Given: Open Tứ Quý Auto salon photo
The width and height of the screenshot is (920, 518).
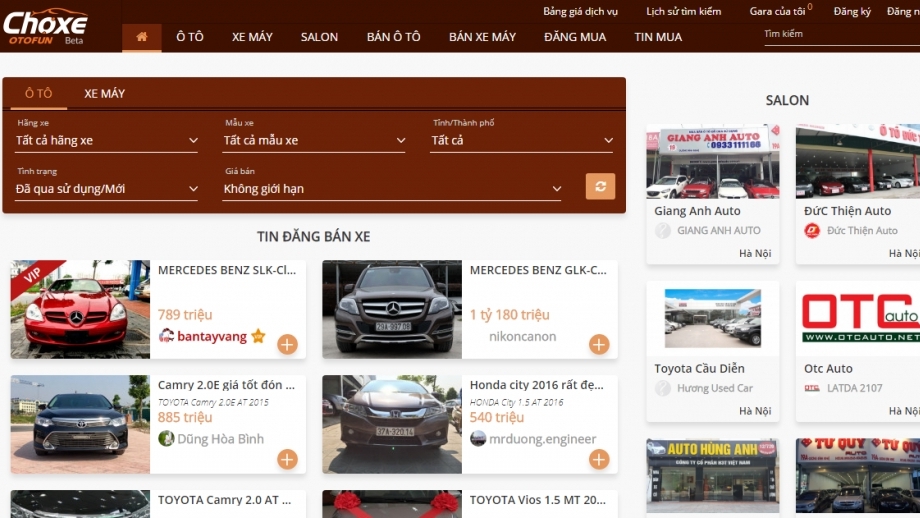Looking at the screenshot, I should 858,476.
